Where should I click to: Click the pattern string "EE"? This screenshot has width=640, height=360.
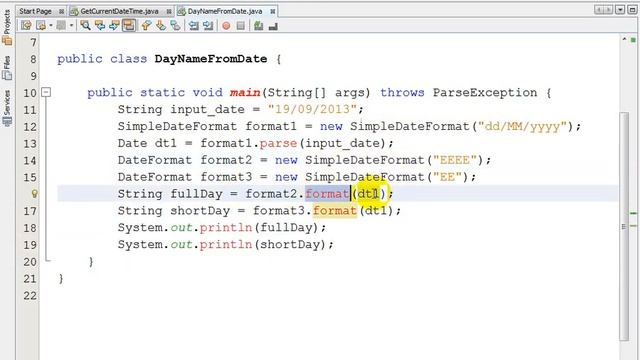tap(447, 177)
